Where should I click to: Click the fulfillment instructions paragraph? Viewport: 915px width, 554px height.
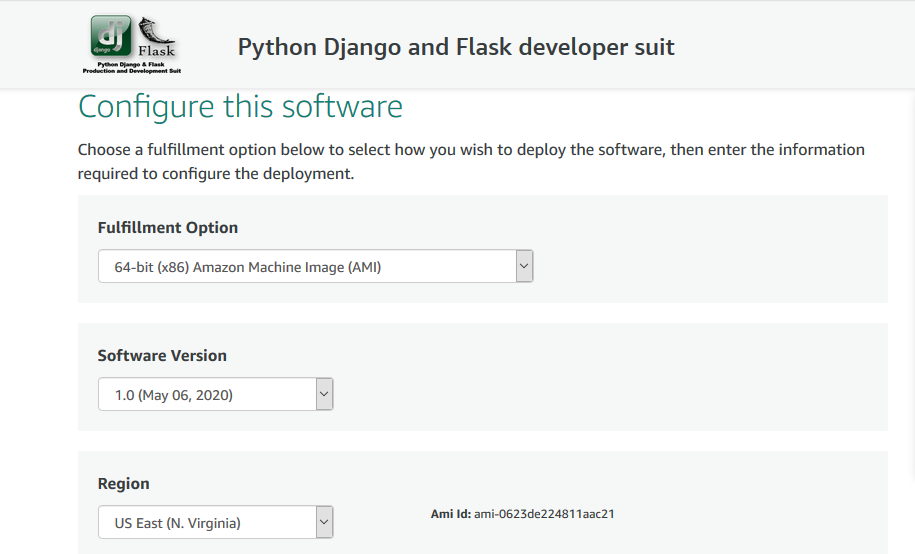[x=471, y=162]
